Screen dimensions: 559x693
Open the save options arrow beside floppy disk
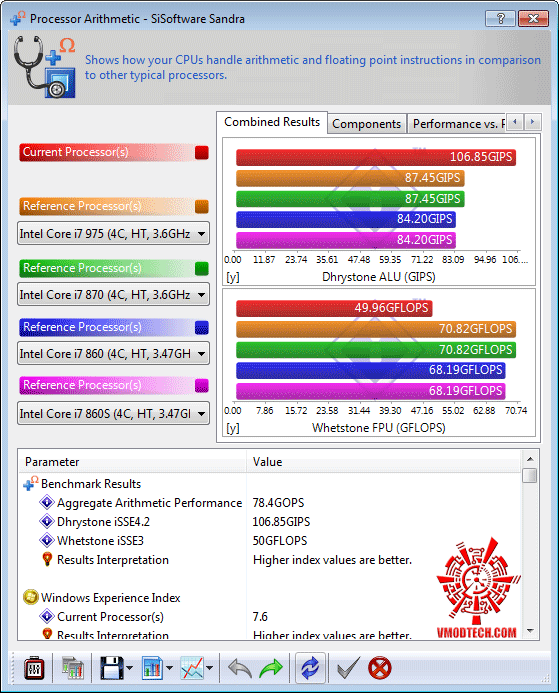129,668
